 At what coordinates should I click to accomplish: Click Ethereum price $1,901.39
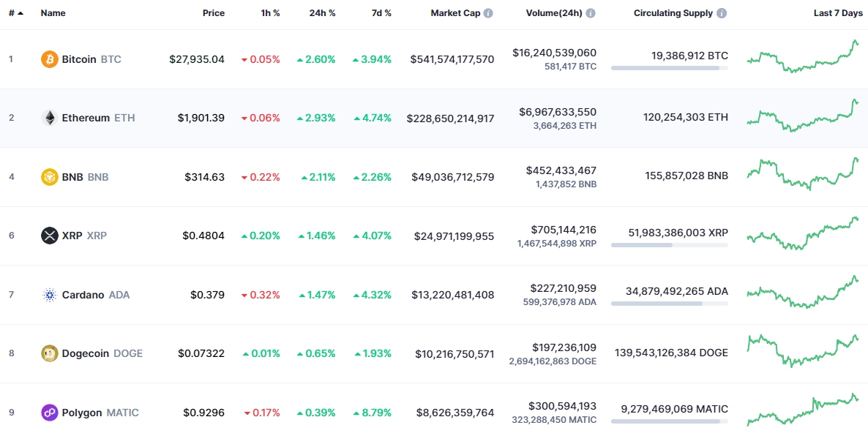(x=201, y=118)
